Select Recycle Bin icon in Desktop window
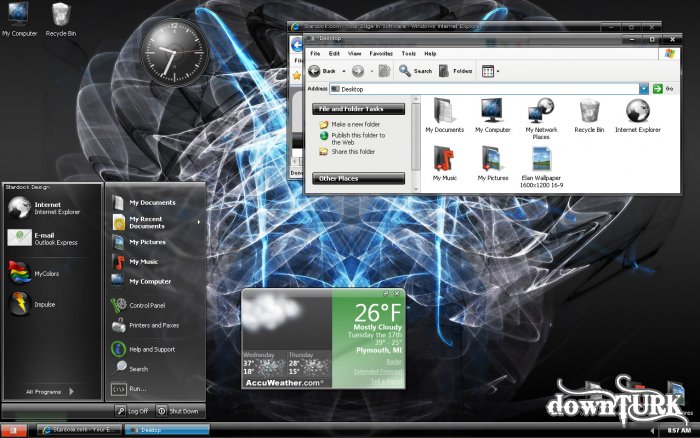The image size is (700, 438). point(589,115)
